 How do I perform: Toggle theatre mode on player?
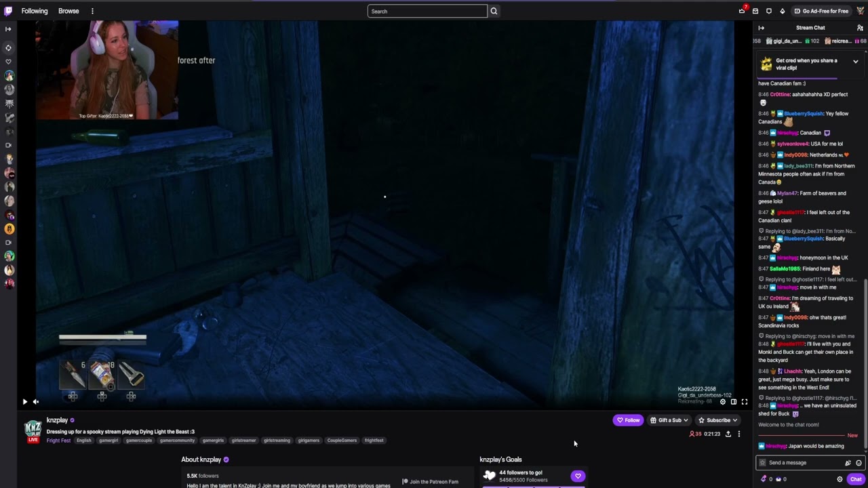click(733, 402)
